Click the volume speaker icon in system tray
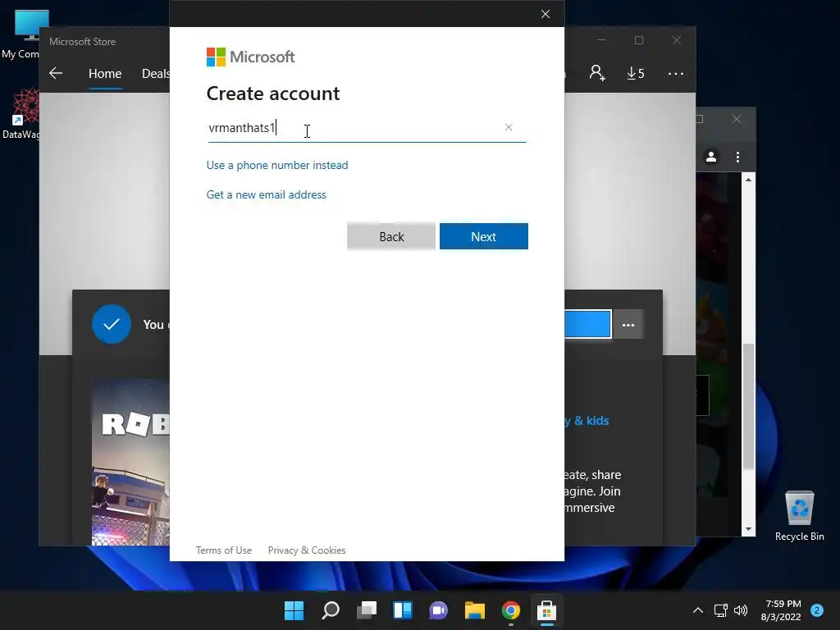Viewport: 840px width, 630px height. (x=741, y=610)
